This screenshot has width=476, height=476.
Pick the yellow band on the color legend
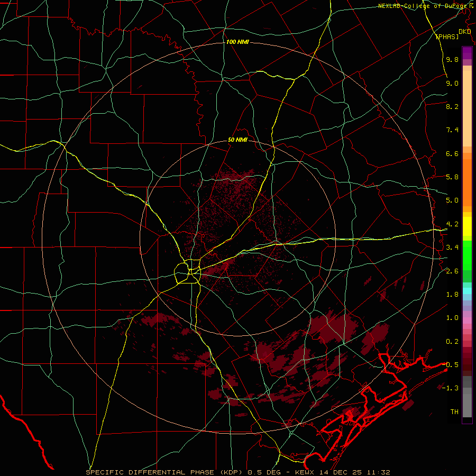(467, 226)
